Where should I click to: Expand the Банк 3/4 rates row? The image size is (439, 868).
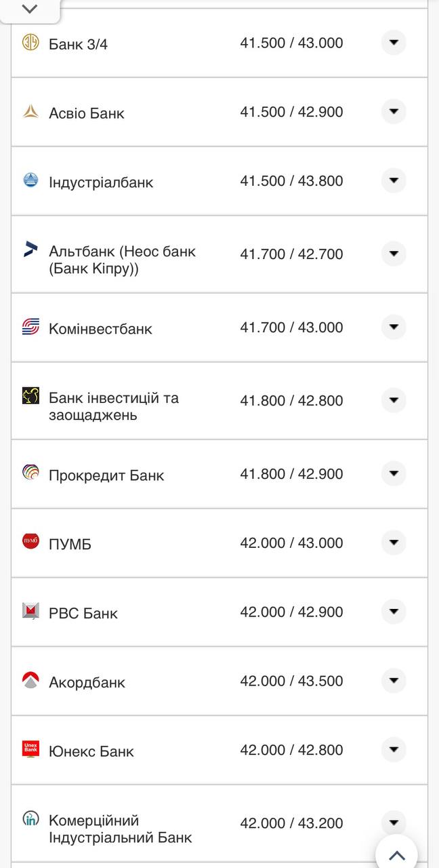394,42
